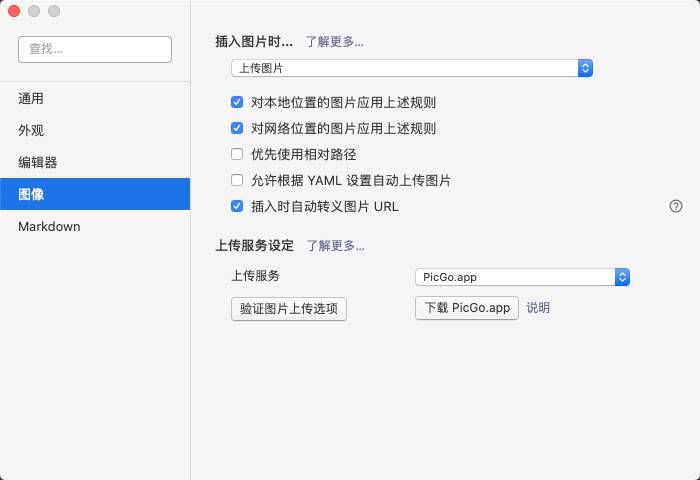Toggle 插入时自动转义图片 URL checkbox
700x480 pixels.
click(x=237, y=206)
